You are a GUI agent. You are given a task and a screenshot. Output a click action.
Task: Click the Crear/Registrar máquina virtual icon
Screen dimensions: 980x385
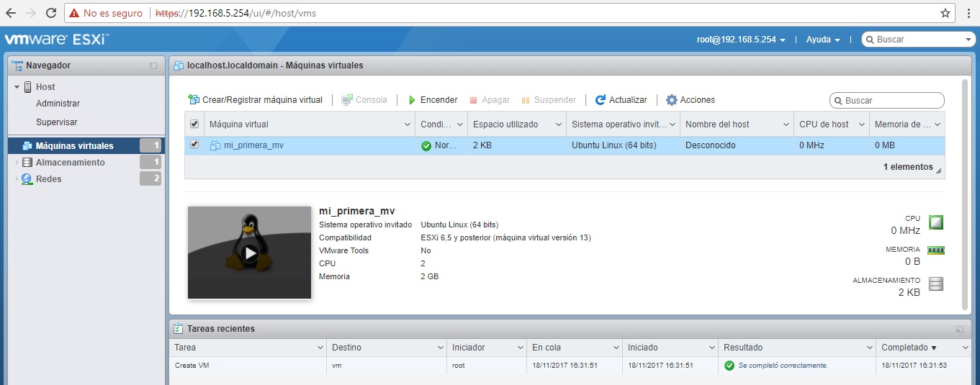pyautogui.click(x=194, y=100)
